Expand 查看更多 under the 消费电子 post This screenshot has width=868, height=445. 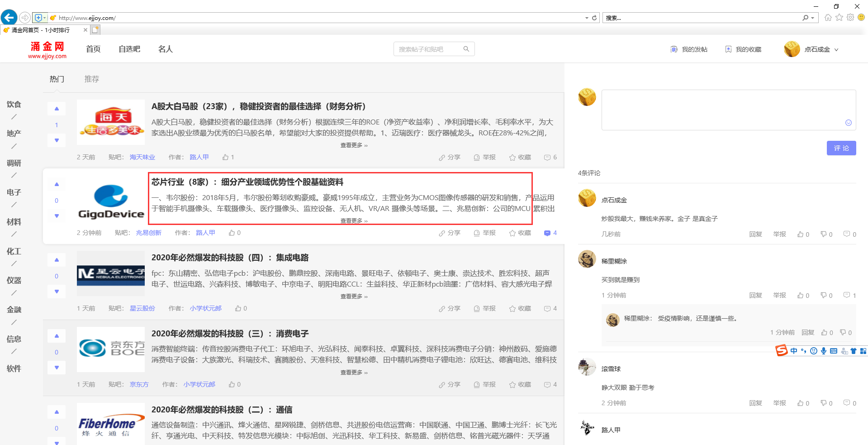tap(354, 373)
